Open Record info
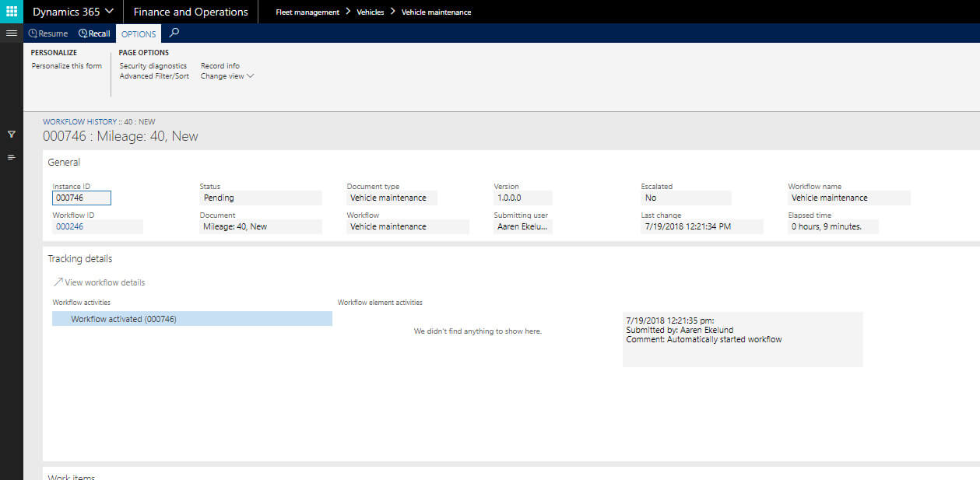 point(220,66)
